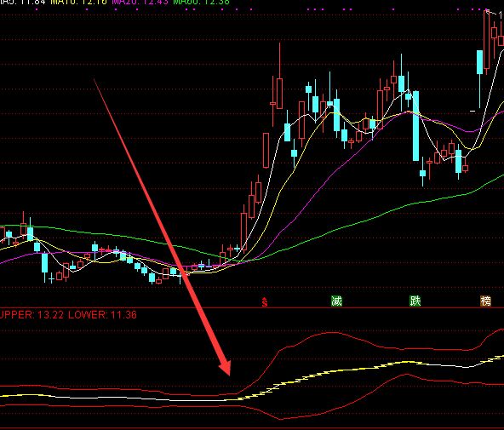This screenshot has width=504, height=430.
Task: Click the red divider above indicator panel
Action: pyautogui.click(x=252, y=308)
